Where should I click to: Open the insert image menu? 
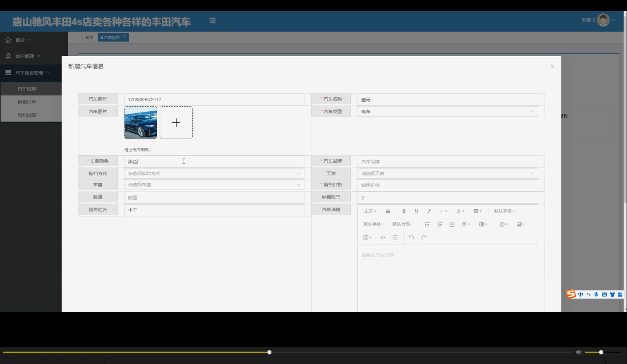pyautogui.click(x=521, y=224)
